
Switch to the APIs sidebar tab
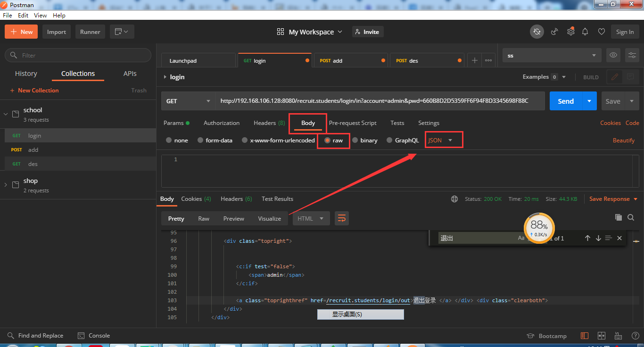[130, 74]
